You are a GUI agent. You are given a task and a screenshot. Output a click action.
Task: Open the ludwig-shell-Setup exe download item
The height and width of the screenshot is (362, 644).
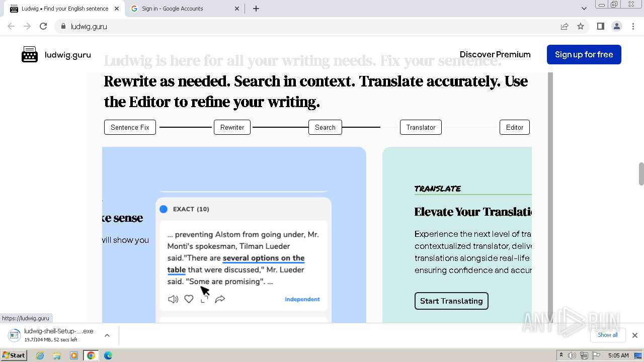(52, 335)
